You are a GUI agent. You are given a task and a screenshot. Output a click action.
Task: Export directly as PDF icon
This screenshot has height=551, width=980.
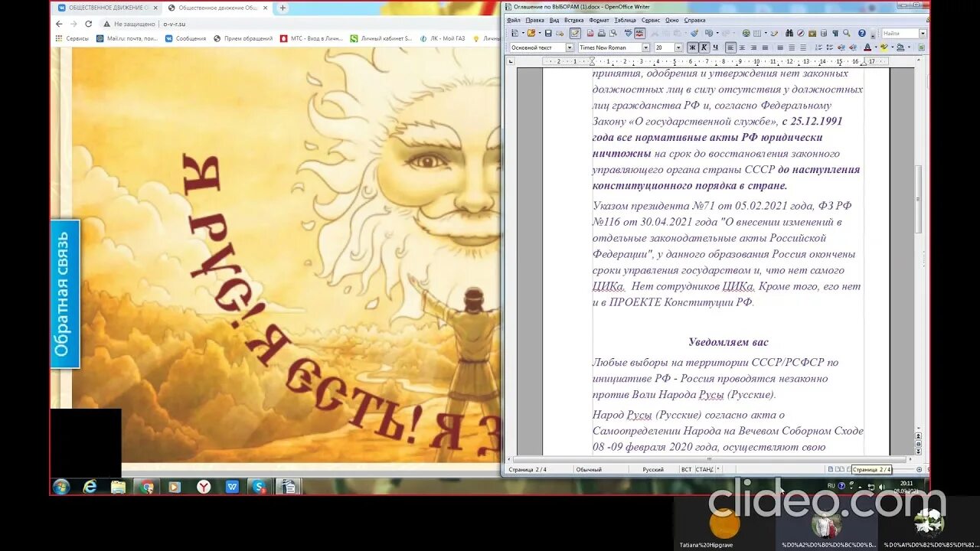pyautogui.click(x=590, y=33)
